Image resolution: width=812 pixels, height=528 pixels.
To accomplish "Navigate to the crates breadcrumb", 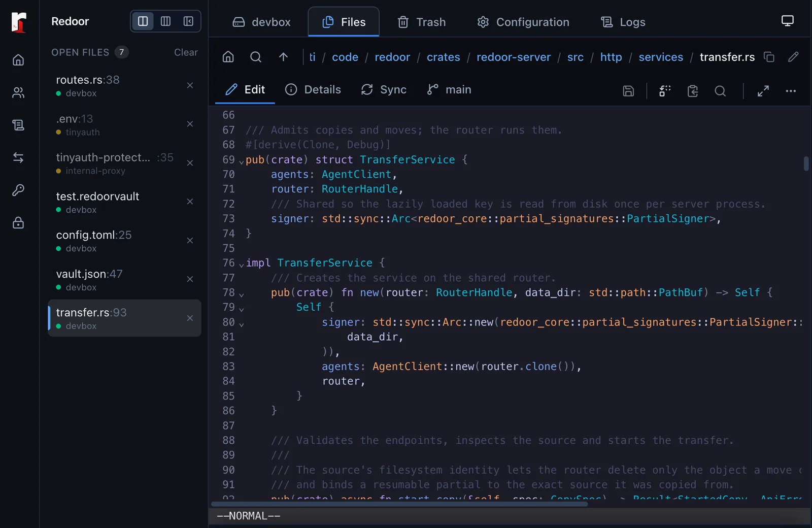I will tap(443, 57).
